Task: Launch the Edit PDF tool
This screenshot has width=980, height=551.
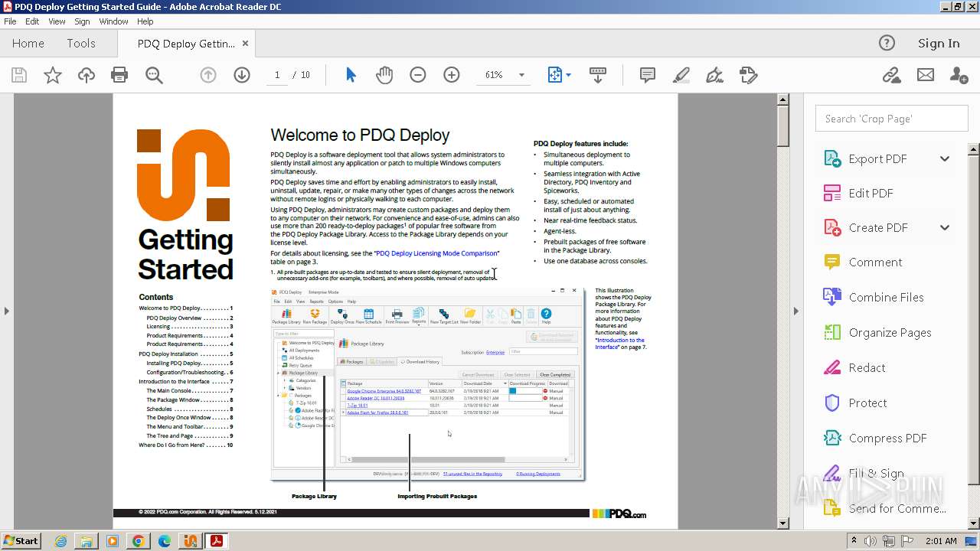Action: coord(871,193)
